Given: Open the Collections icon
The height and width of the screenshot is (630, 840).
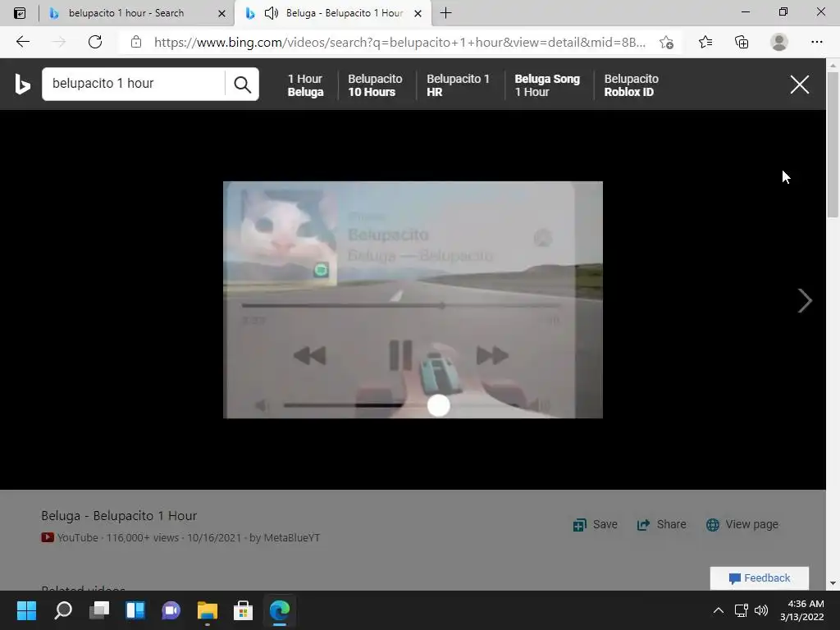Looking at the screenshot, I should pos(742,42).
